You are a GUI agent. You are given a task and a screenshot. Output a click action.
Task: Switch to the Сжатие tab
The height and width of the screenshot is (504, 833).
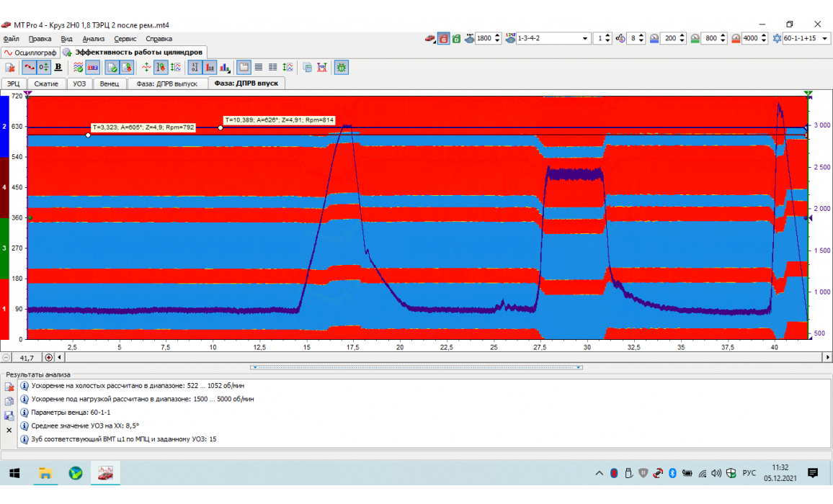pyautogui.click(x=46, y=84)
